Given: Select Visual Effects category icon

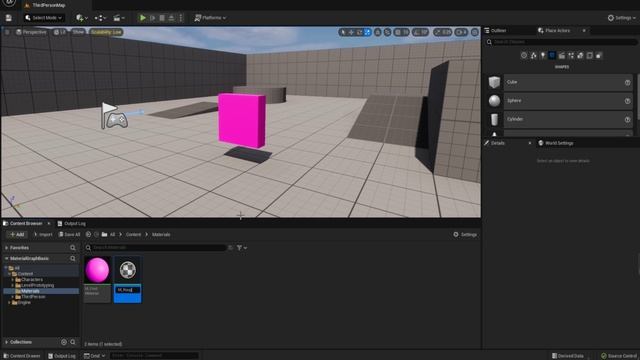Looking at the screenshot, I should tap(571, 56).
